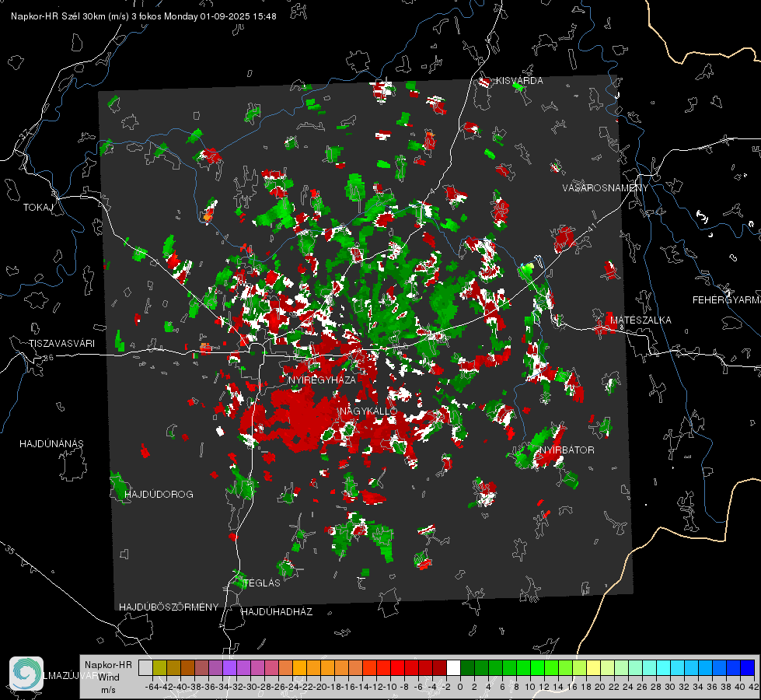Click the NAGYKÁLLÓ city label

(x=368, y=411)
